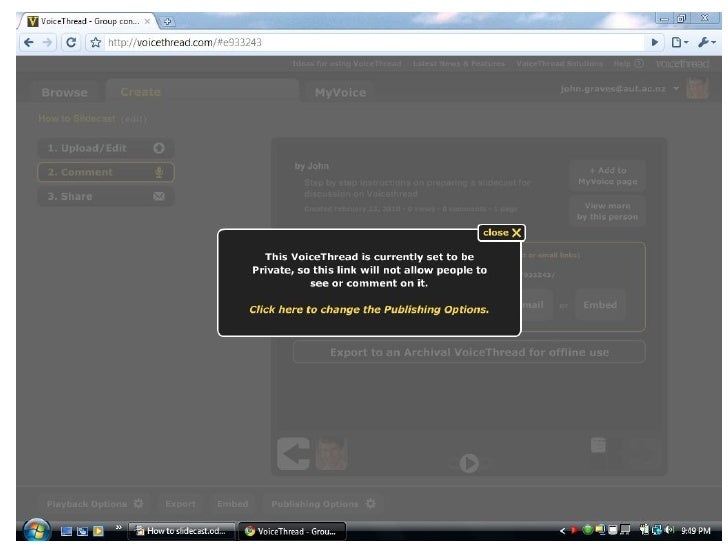
Task: Select step 2. Comment
Action: tap(105, 172)
